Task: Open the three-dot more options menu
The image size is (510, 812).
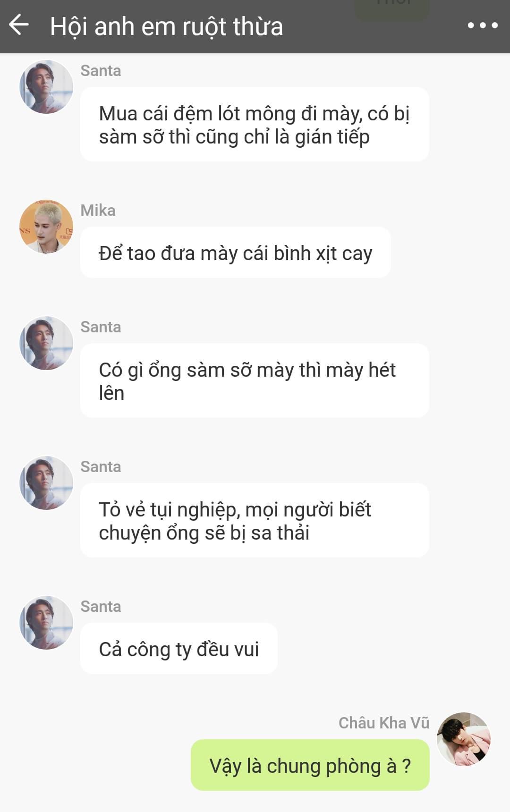Action: pyautogui.click(x=483, y=25)
